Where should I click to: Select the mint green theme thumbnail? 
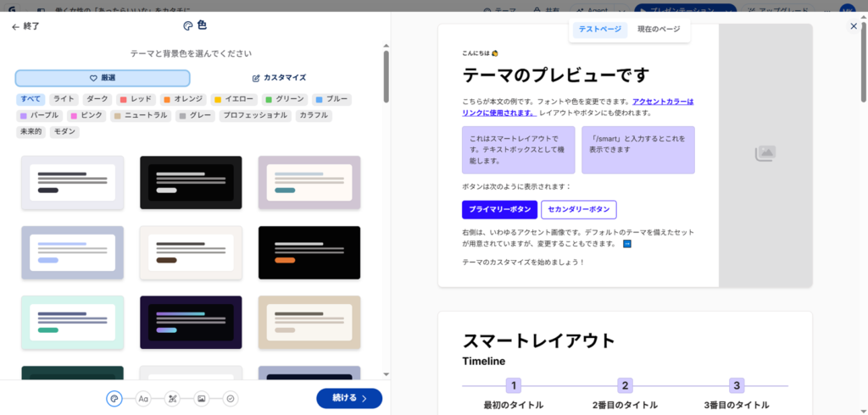pos(72,322)
